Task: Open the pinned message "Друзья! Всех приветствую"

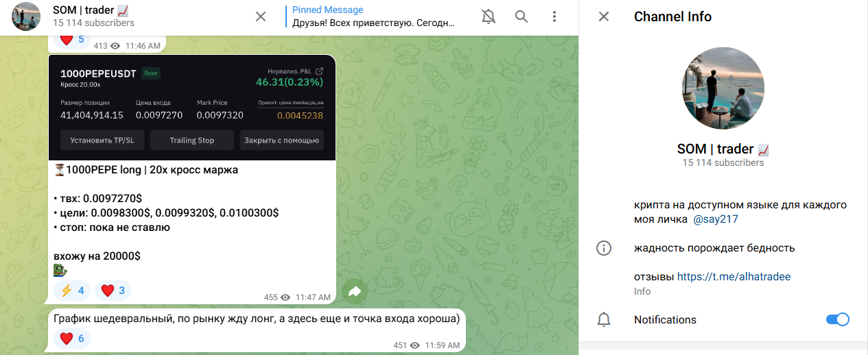Action: pos(374,16)
